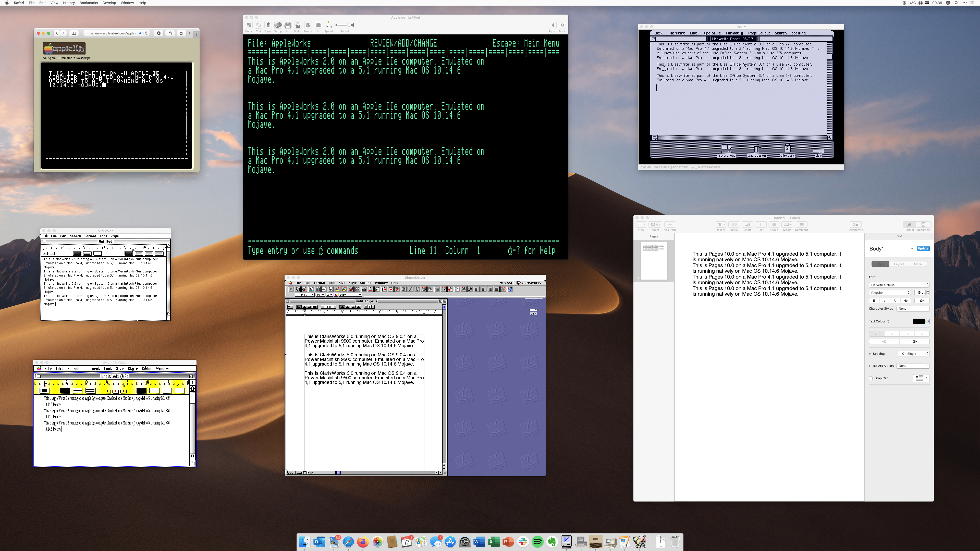Open the Regular font style dropdown
This screenshot has width=980, height=551.
coord(889,292)
